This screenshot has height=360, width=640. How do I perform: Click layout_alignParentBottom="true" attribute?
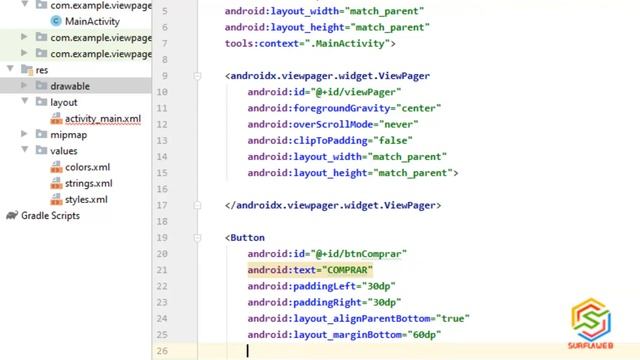[x=358, y=319]
